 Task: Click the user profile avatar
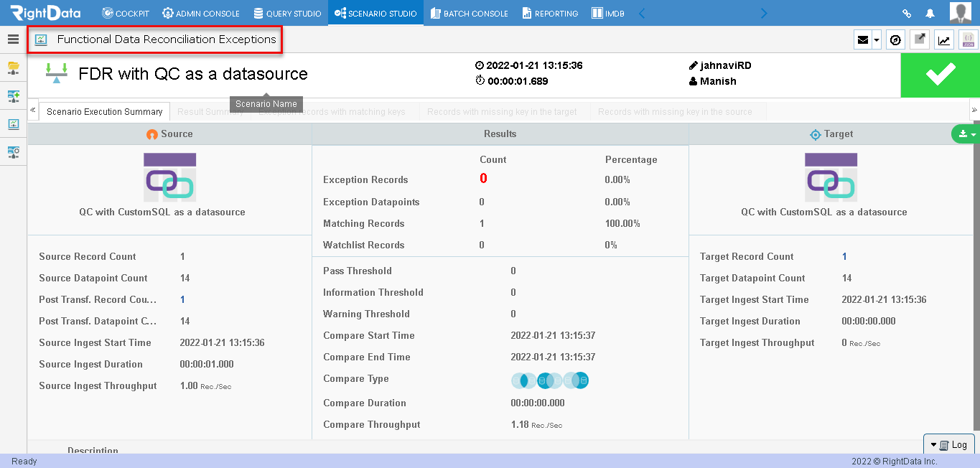[x=961, y=13]
